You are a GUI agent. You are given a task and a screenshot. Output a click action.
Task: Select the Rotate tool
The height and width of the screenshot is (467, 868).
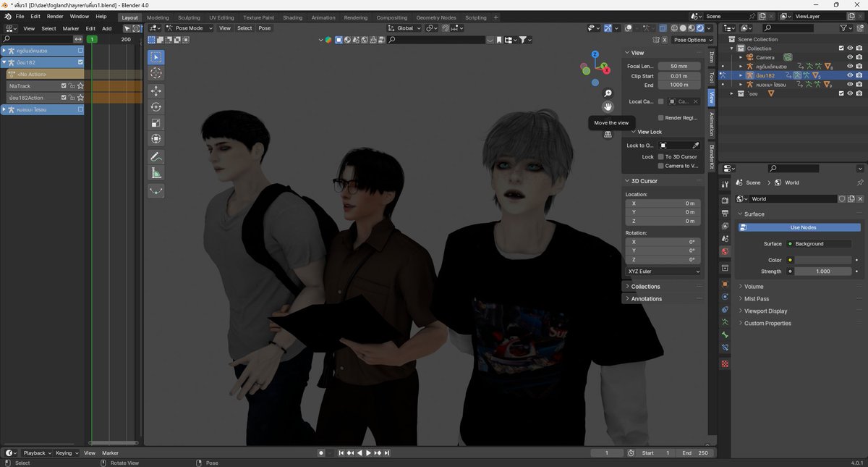pos(156,107)
